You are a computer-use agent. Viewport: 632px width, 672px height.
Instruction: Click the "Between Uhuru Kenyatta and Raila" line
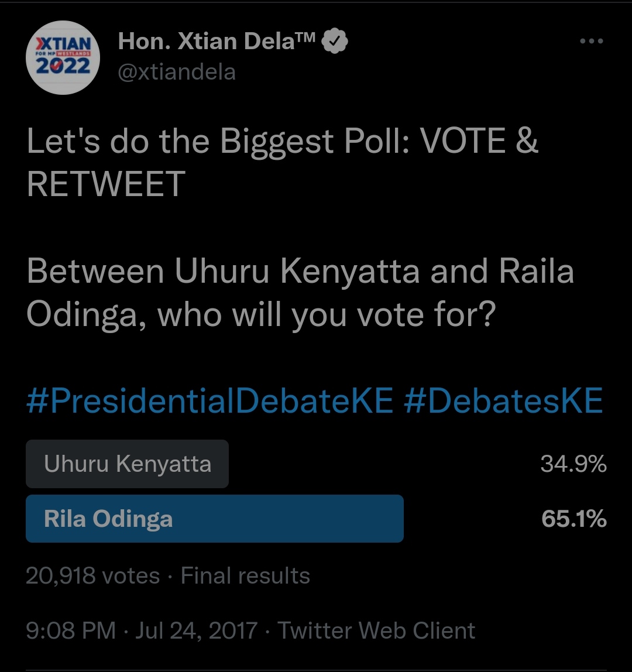pos(300,272)
